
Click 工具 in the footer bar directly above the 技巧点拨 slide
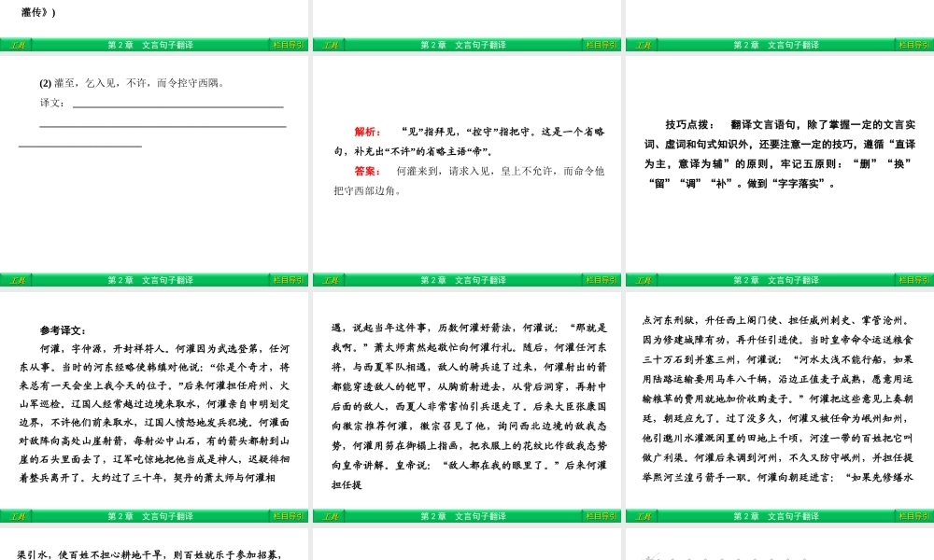pos(643,45)
